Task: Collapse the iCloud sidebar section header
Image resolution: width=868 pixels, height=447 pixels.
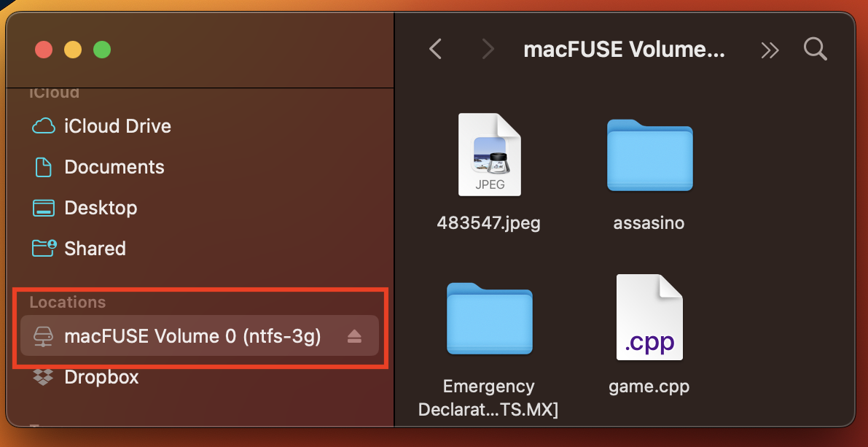Action: click(54, 93)
